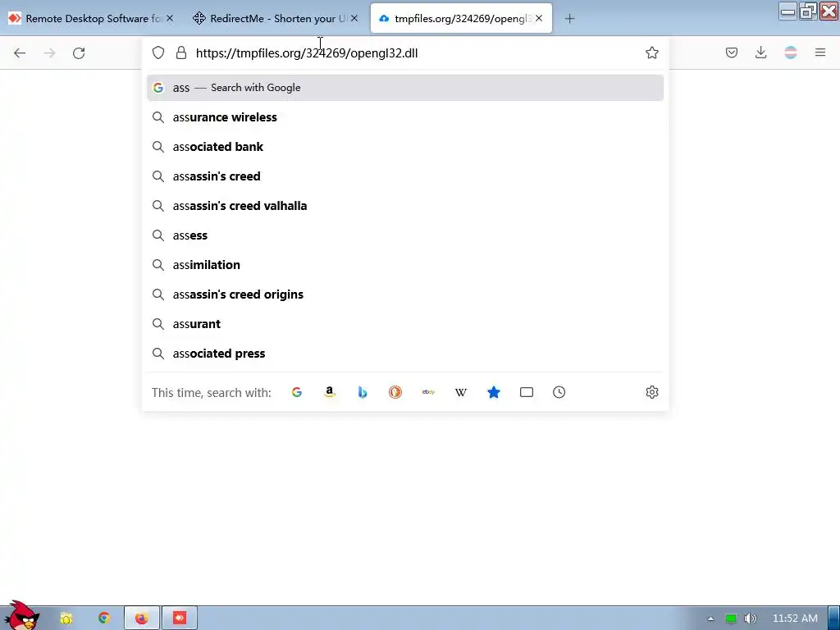Open the Firefox application menu

click(x=820, y=52)
